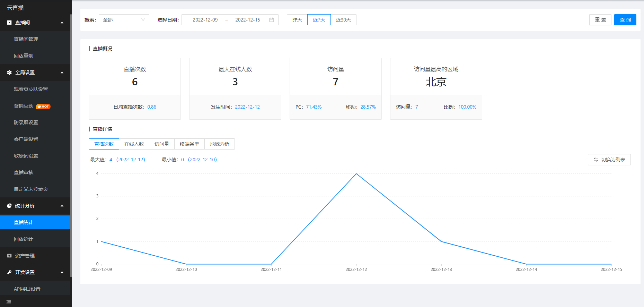Select the 近30天 quick range
644x307 pixels.
point(343,20)
